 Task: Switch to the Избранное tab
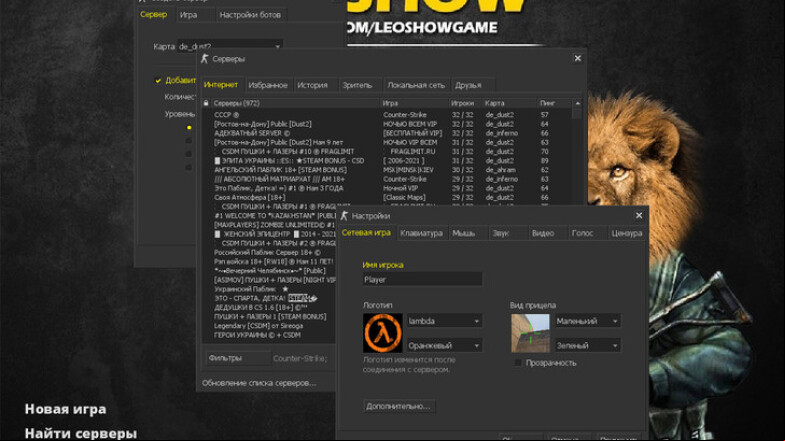(x=268, y=85)
